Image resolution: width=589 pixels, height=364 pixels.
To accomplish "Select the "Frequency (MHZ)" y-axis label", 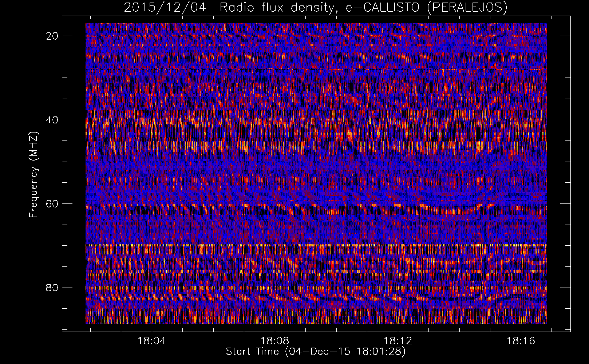I will point(33,175).
